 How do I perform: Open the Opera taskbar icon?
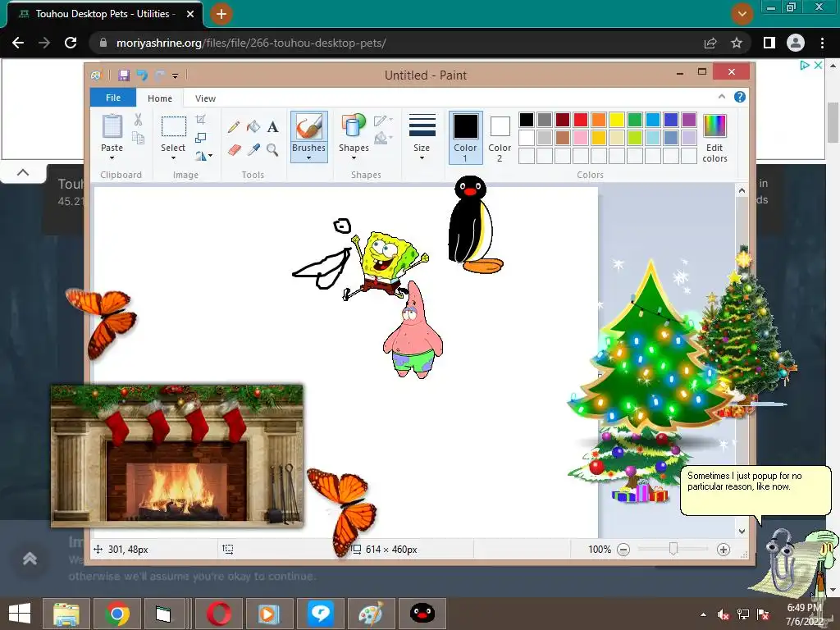(x=219, y=614)
